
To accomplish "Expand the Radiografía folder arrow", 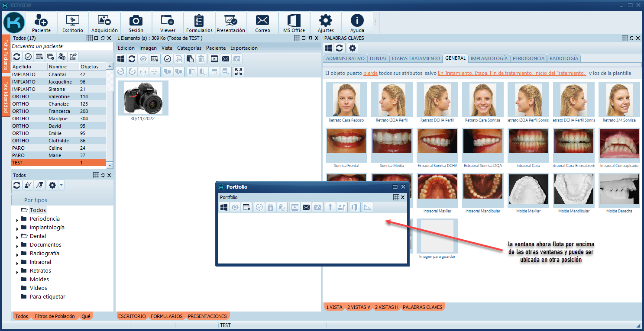I will pos(17,254).
